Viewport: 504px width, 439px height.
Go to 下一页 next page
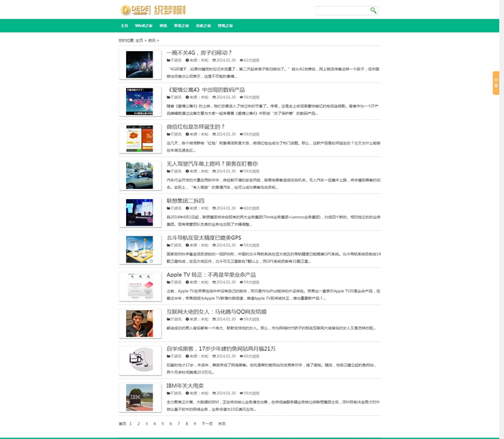(207, 423)
